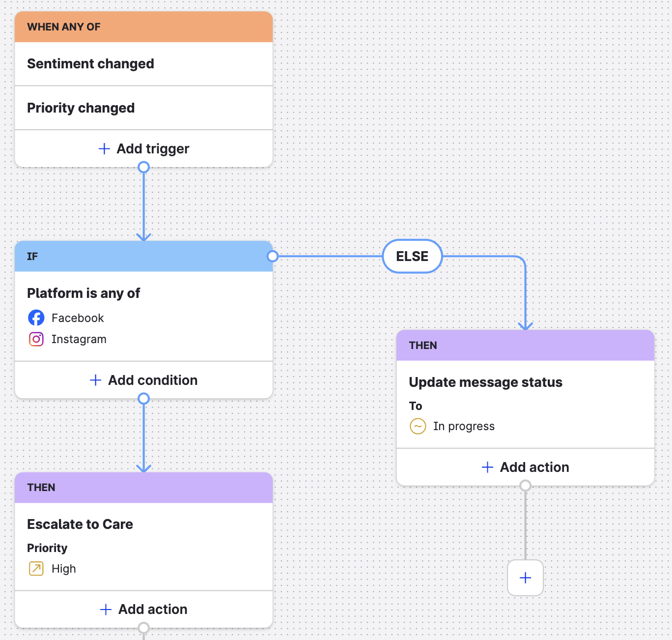
Task: Click the connector node right of IF header
Action: tap(273, 256)
